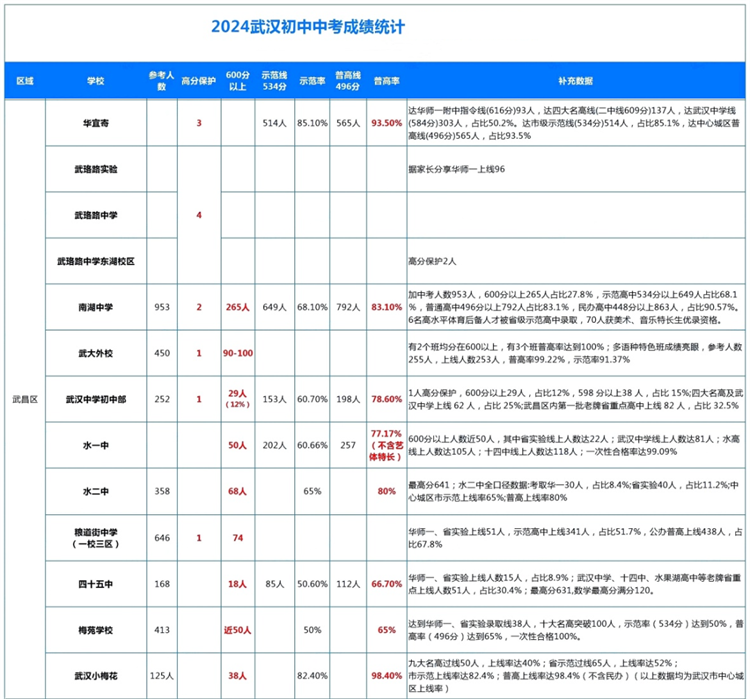Click the 示范线 value 514人

point(275,123)
